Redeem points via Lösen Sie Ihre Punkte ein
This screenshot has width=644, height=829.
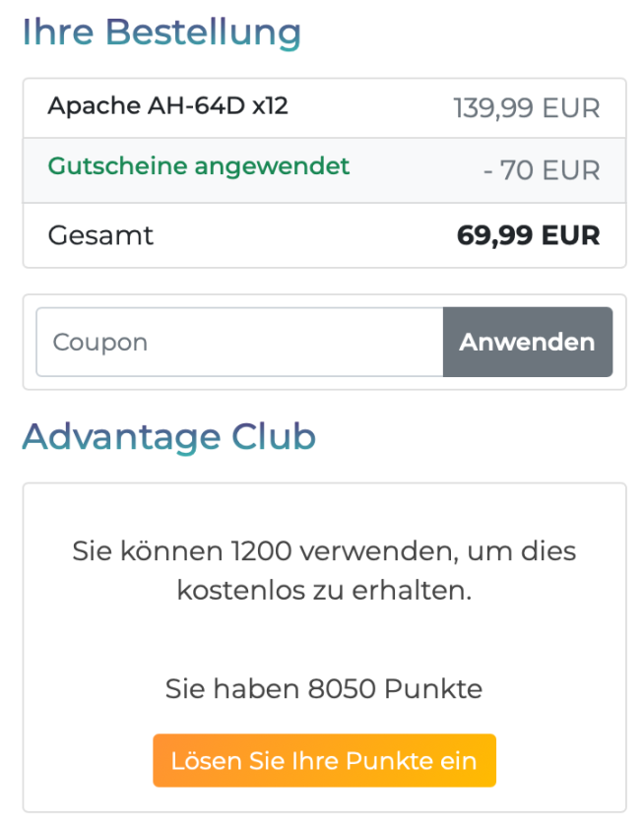(x=324, y=760)
